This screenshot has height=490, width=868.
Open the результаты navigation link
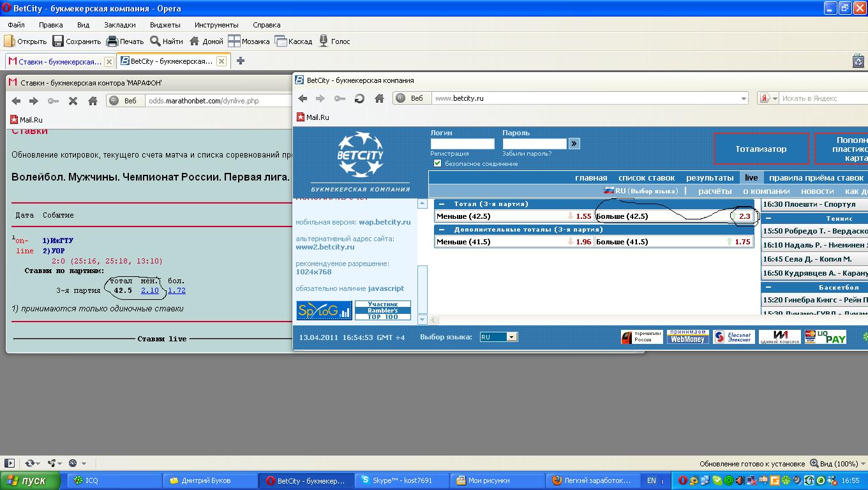pos(710,178)
